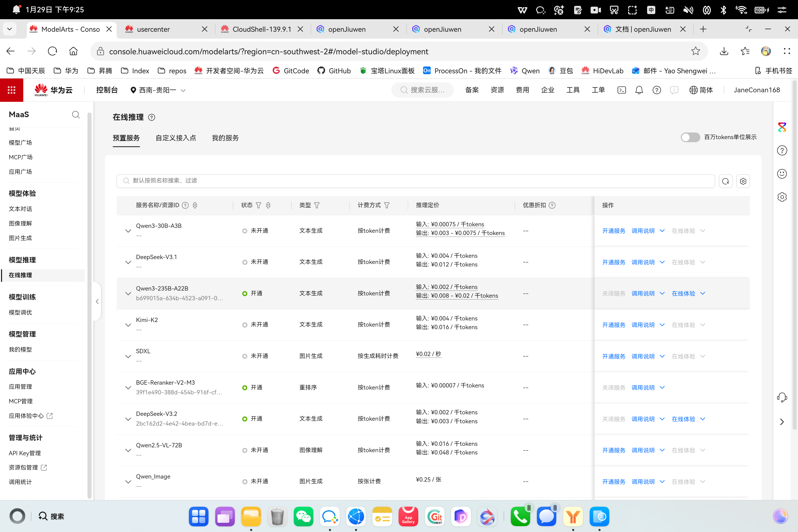798x532 pixels.
Task: Switch to the 我的服务 tab
Action: pyautogui.click(x=225, y=138)
